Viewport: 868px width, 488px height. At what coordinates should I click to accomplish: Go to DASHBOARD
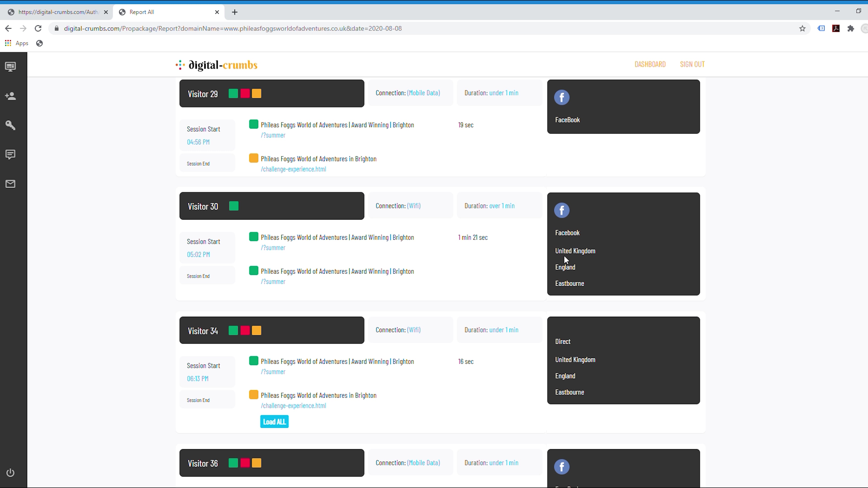[650, 64]
